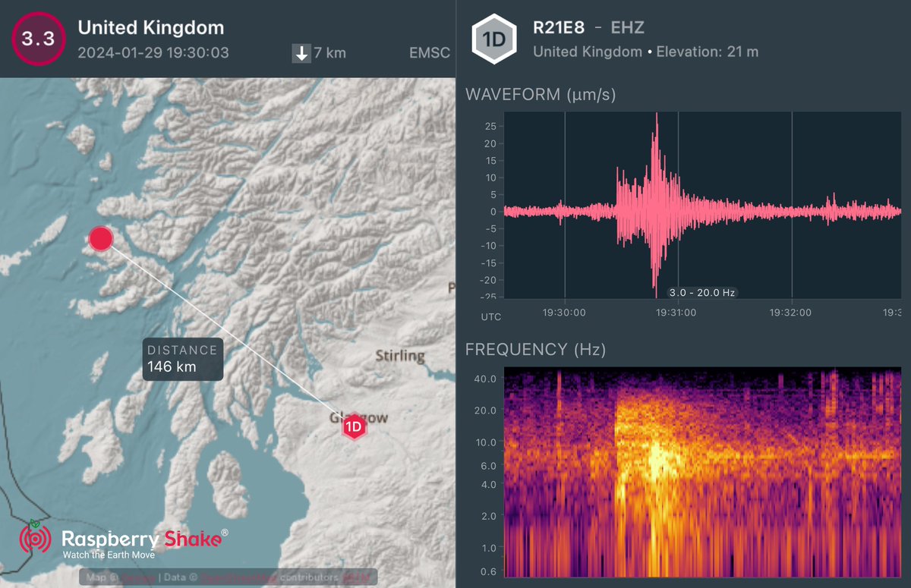
Task: Click the depth down-arrow icon
Action: point(301,53)
